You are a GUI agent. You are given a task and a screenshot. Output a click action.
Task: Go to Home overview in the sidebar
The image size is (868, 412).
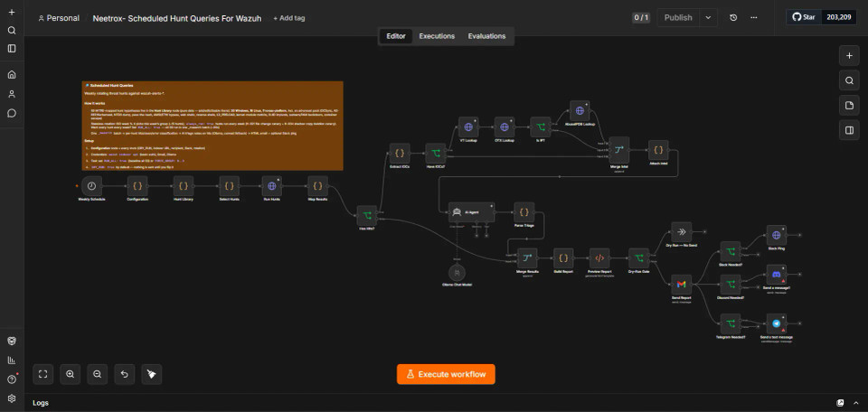pos(12,75)
